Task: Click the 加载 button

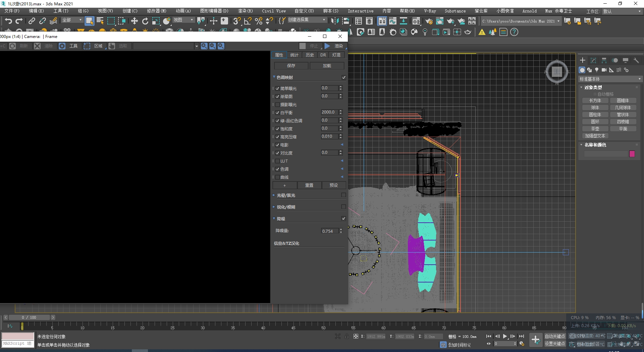Action: coord(327,66)
